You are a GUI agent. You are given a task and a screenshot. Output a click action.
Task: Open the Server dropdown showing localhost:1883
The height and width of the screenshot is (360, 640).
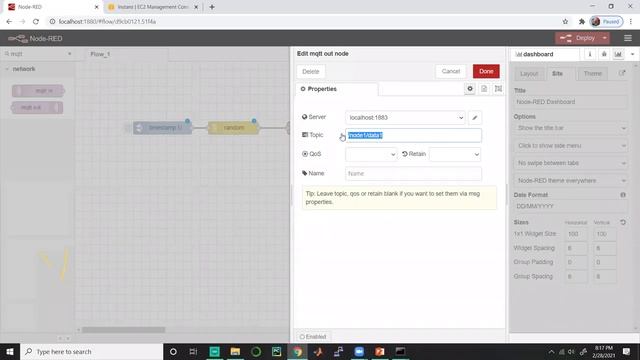(x=405, y=118)
